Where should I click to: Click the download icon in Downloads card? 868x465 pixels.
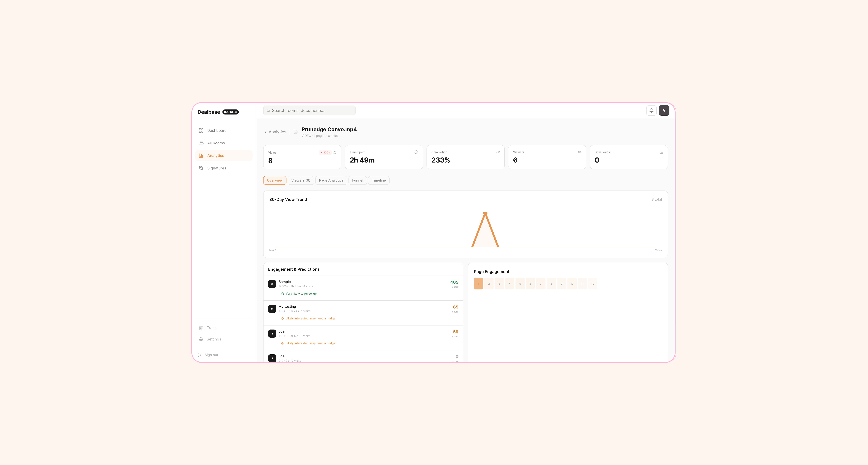[661, 152]
